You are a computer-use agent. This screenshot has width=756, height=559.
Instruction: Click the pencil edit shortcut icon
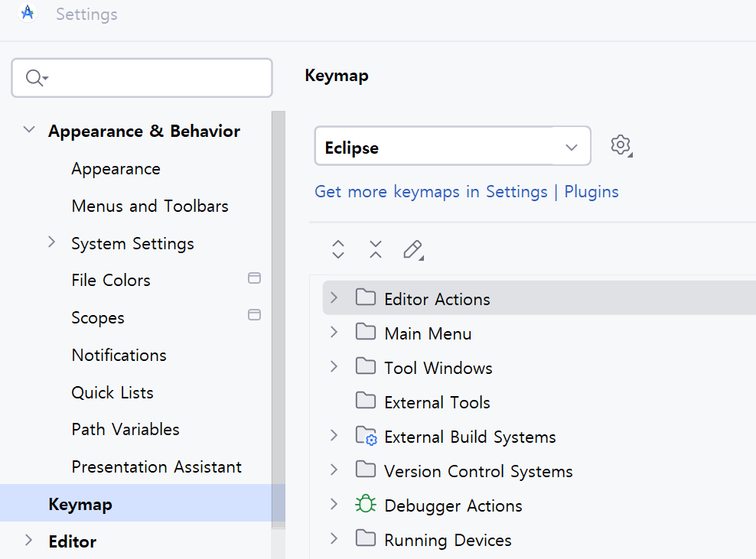click(413, 249)
